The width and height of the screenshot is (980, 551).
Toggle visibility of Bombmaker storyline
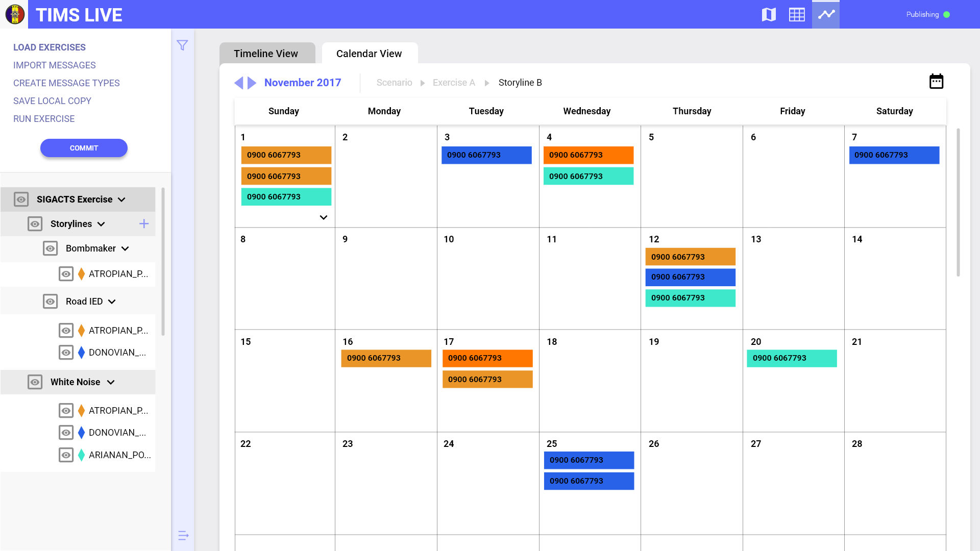click(x=51, y=248)
